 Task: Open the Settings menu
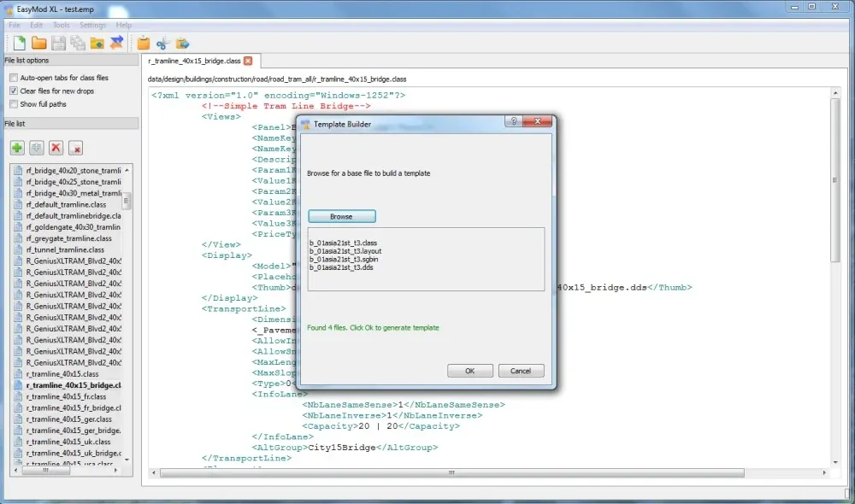tap(92, 25)
